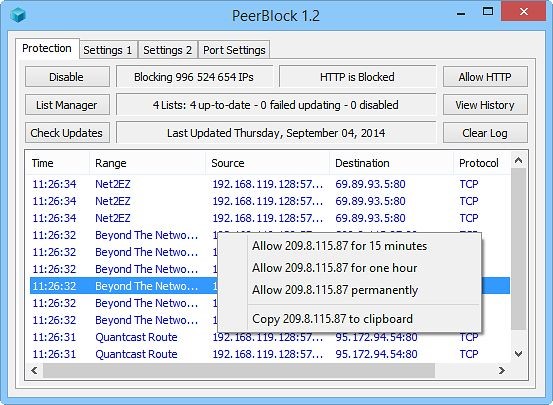Image resolution: width=553 pixels, height=405 pixels.
Task: Open View History
Action: pos(485,104)
